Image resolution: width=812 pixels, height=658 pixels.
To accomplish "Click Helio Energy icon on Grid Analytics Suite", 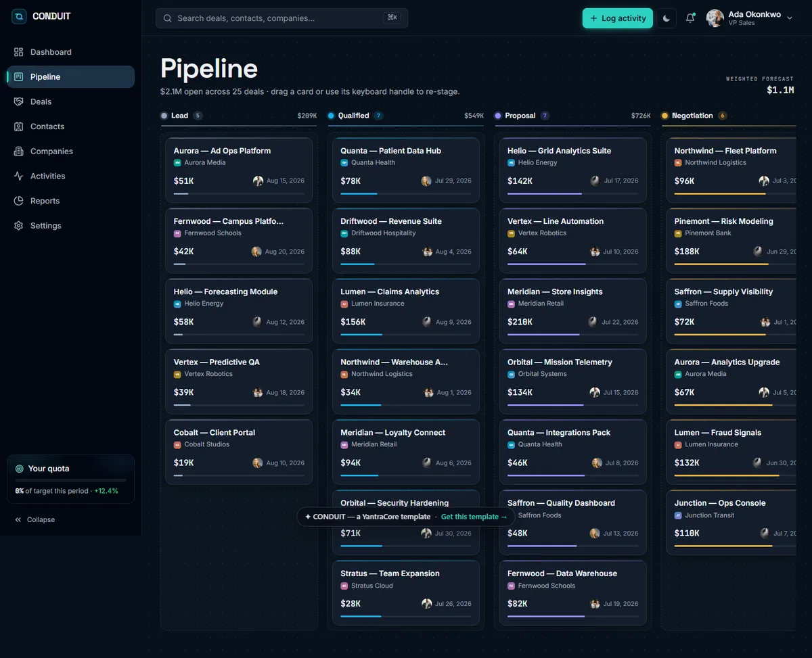I will coord(512,163).
